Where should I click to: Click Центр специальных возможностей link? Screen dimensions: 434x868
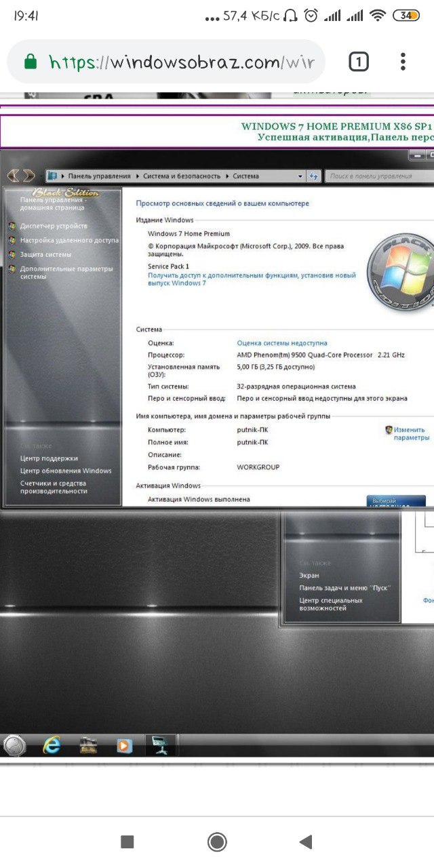(331, 604)
